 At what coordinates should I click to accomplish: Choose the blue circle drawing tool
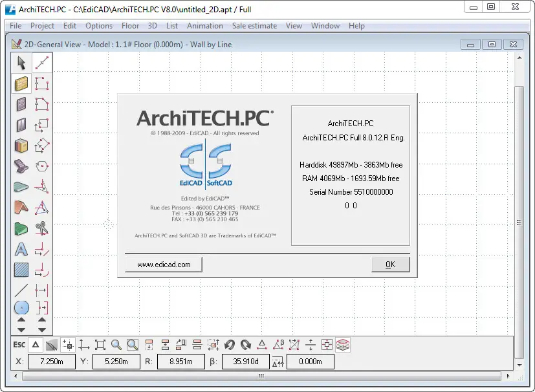(21, 308)
